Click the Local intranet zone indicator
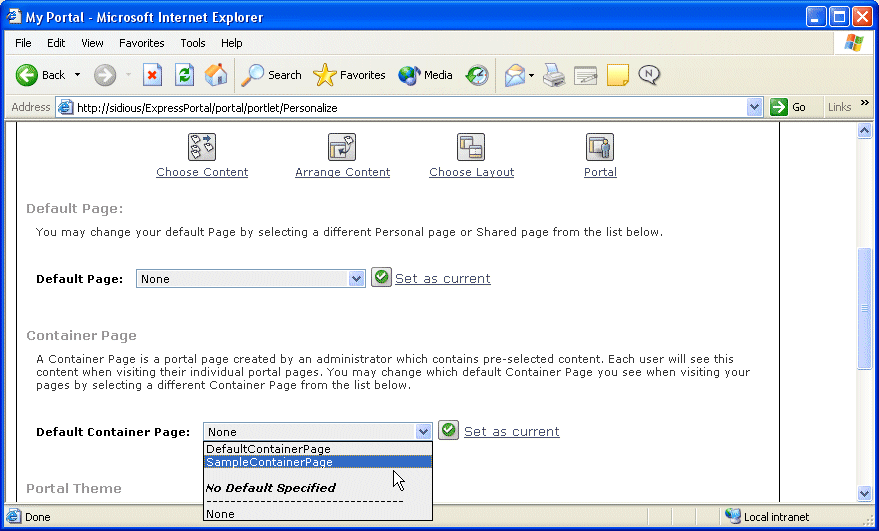The image size is (879, 531). click(766, 516)
